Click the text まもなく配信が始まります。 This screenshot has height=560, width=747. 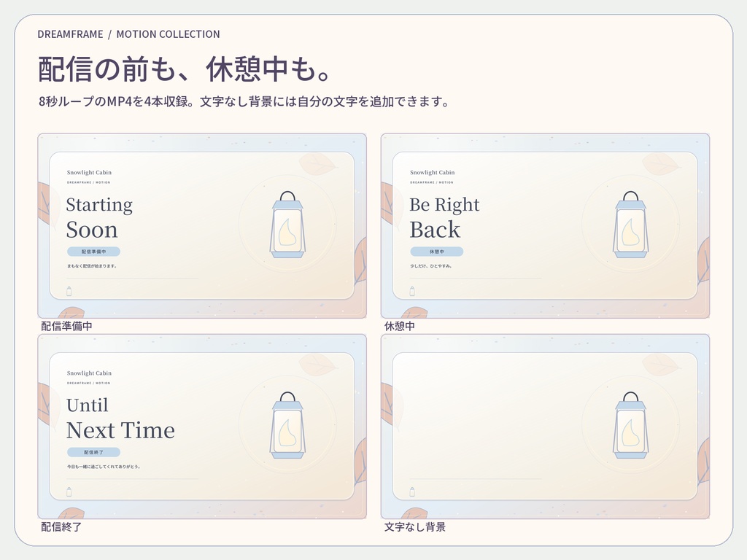click(92, 266)
